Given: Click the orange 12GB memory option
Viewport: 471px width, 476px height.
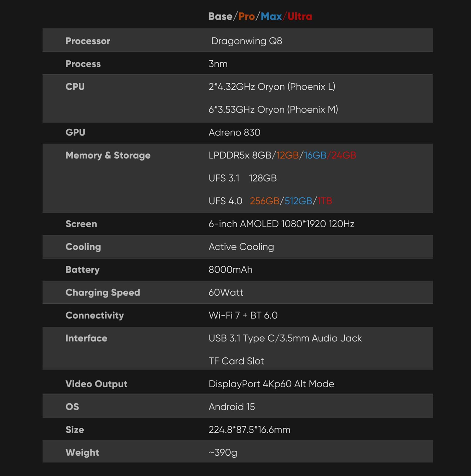Looking at the screenshot, I should click(287, 155).
